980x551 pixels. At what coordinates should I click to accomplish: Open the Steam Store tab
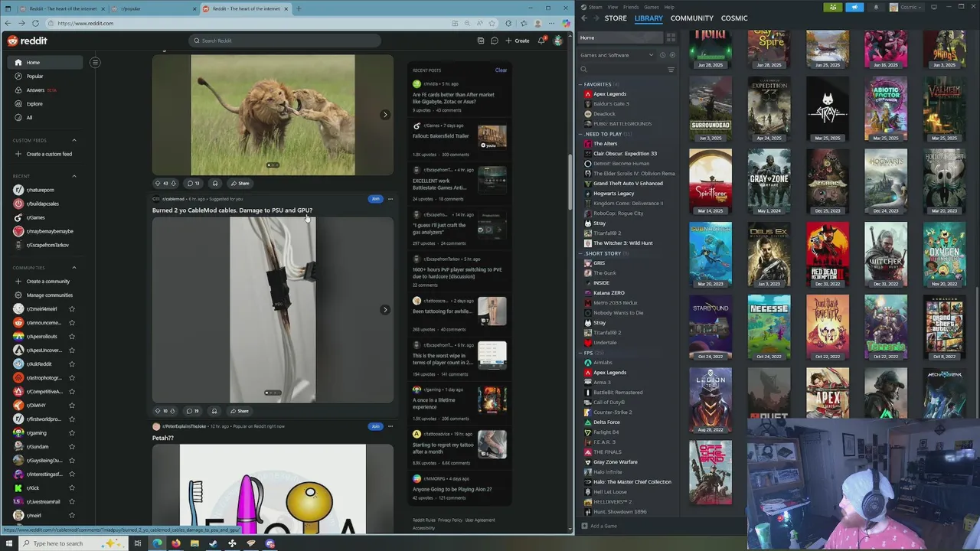pyautogui.click(x=616, y=18)
